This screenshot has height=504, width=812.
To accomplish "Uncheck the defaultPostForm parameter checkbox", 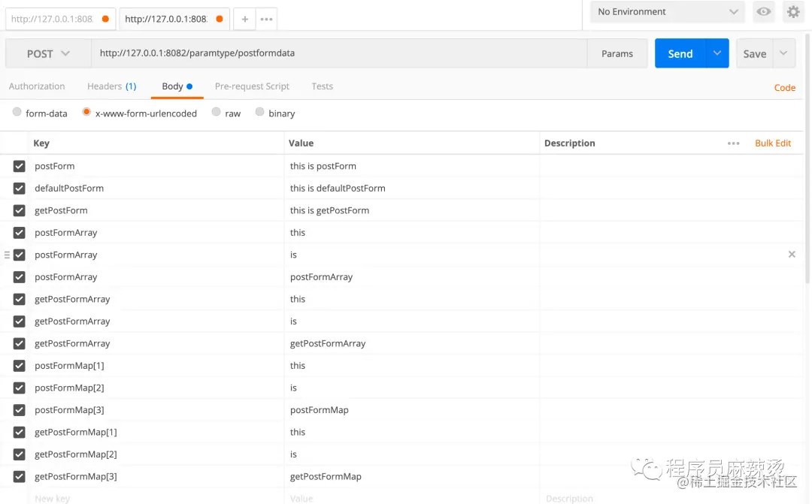I will 19,189.
